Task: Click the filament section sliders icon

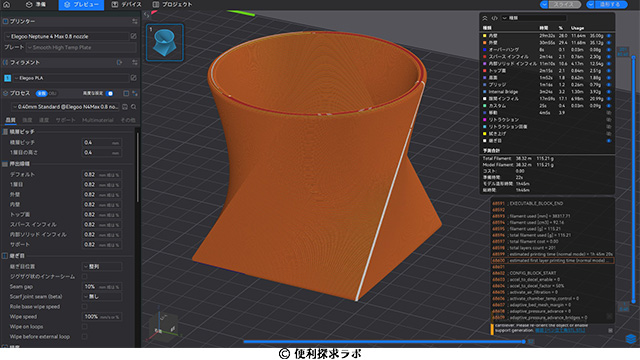Action: tap(135, 62)
